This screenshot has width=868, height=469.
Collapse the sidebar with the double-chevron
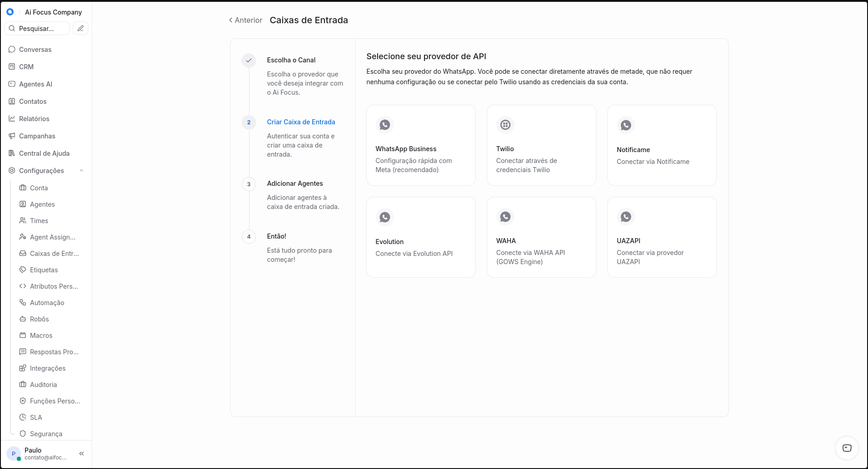click(x=82, y=454)
